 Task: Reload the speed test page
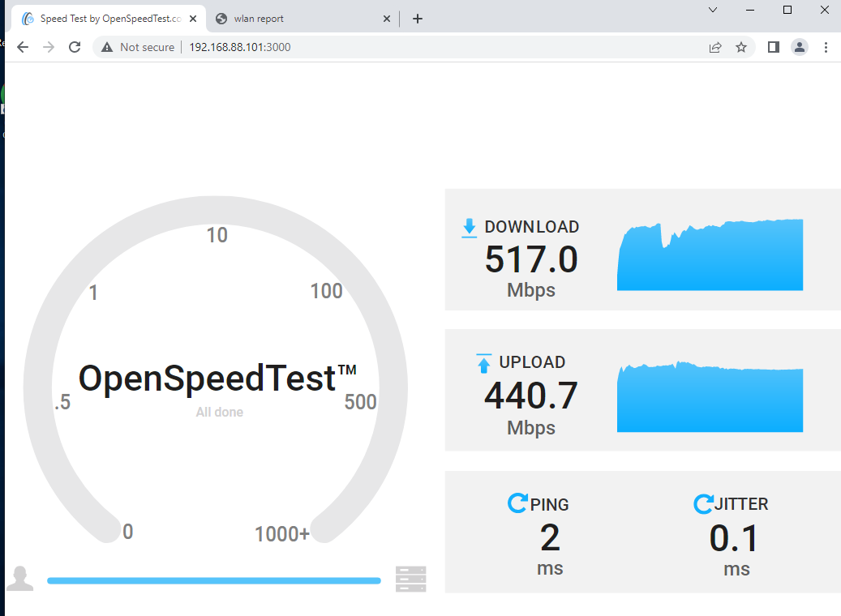coord(75,47)
